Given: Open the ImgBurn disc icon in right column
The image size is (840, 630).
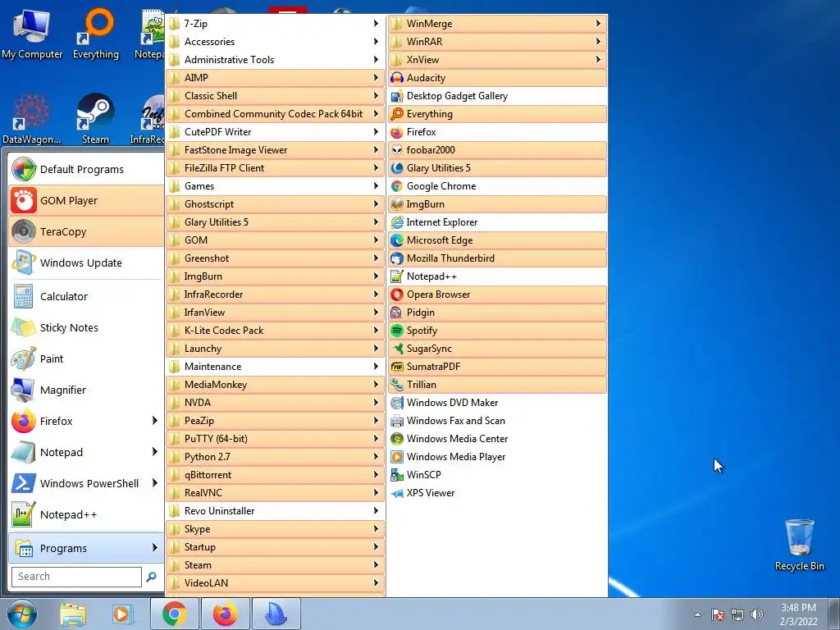Looking at the screenshot, I should 397,204.
